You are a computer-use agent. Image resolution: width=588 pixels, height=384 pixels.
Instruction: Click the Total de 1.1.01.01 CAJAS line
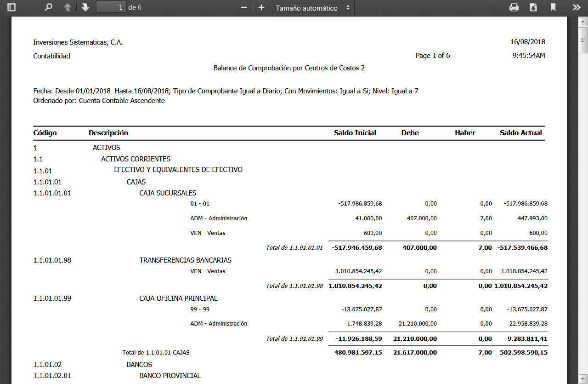[x=156, y=353]
